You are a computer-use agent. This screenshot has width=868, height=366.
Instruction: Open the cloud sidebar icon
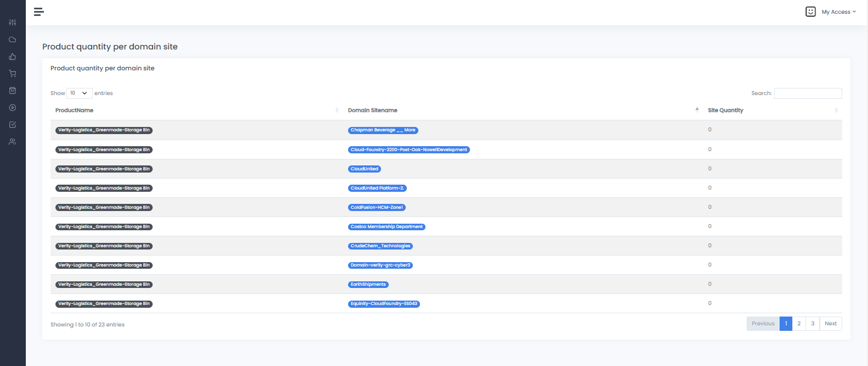point(13,40)
